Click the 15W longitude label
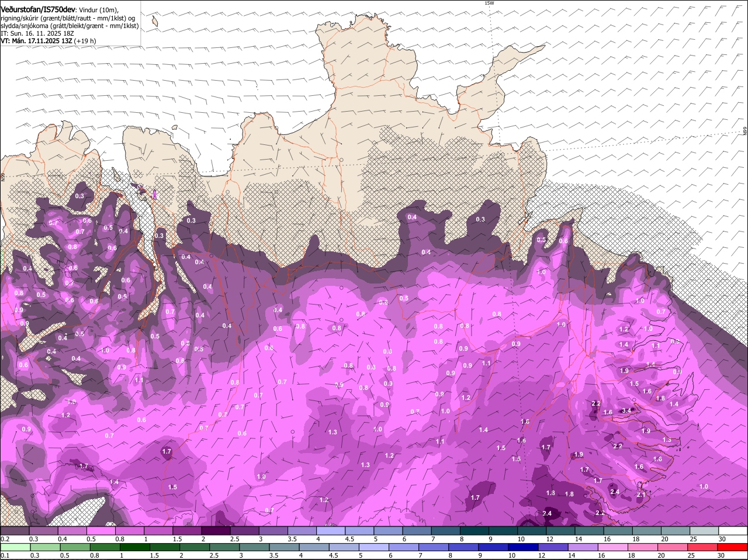 (489, 3)
